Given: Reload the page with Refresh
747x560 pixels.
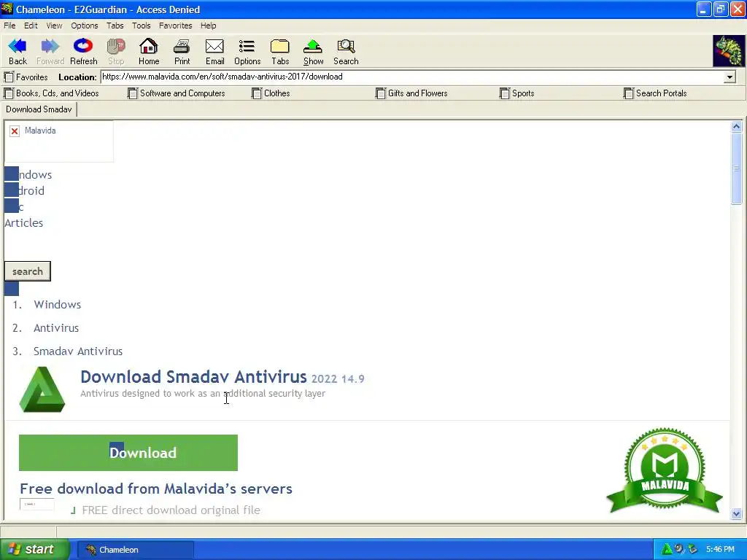Looking at the screenshot, I should pos(83,52).
